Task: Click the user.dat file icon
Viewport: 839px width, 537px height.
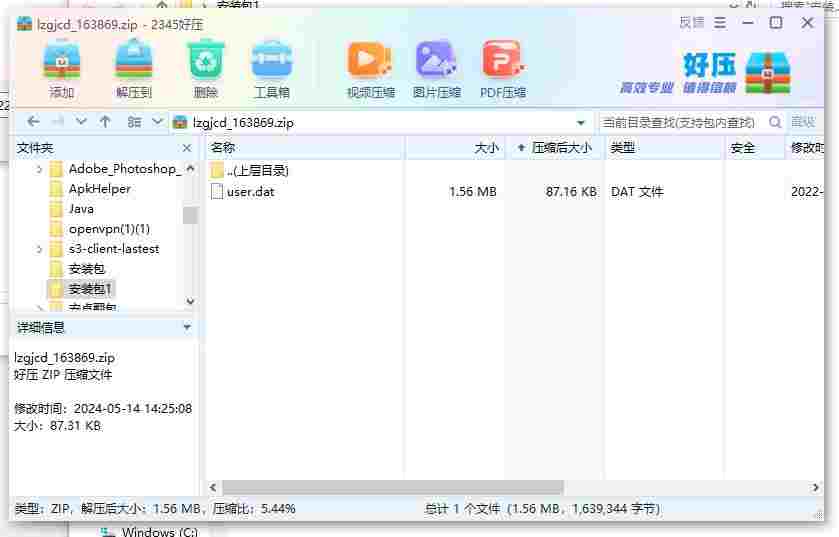Action: (x=217, y=191)
